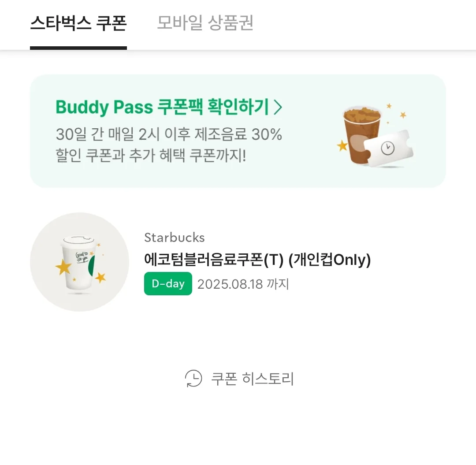Screen dimensions: 476x465
Task: Tap the small gold stars above the ticket
Action: click(397, 111)
